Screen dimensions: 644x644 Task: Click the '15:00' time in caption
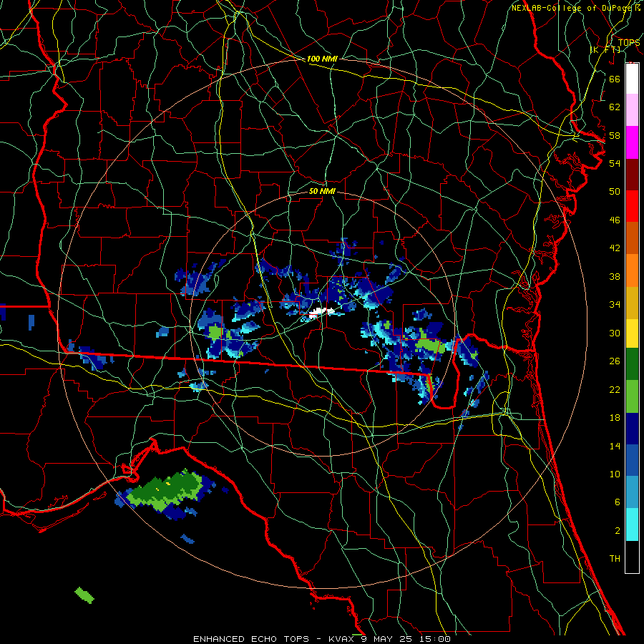(x=435, y=639)
